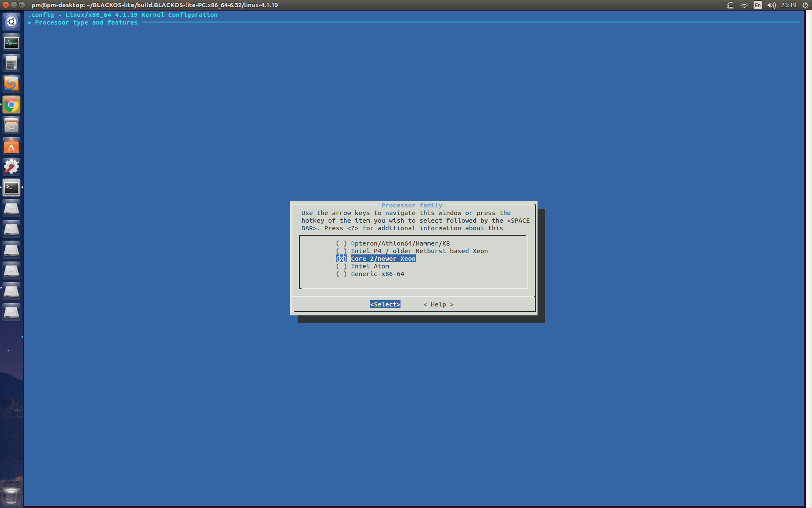Open 23:19 clock calendar
The image size is (812, 508).
[x=789, y=5]
